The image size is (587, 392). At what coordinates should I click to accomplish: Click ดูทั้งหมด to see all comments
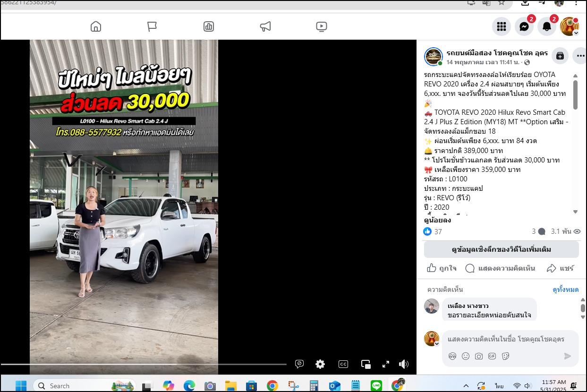click(565, 290)
